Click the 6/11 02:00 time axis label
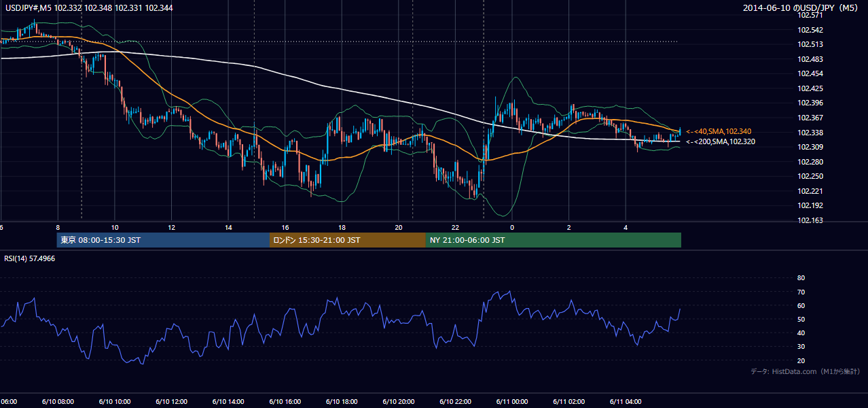 (x=569, y=402)
